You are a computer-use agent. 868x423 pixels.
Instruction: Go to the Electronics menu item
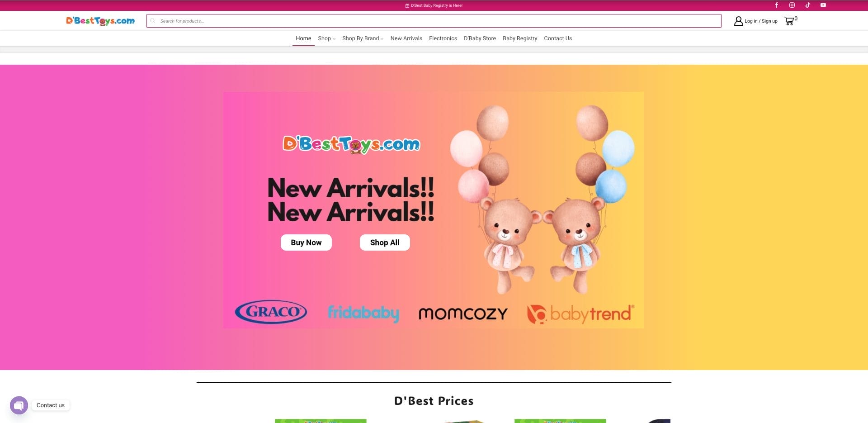[x=443, y=38]
